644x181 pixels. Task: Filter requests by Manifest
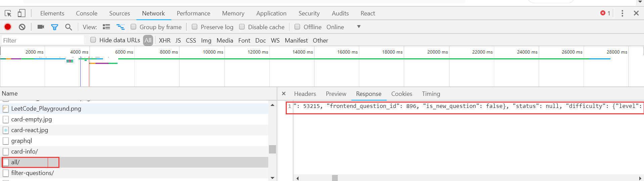pos(296,40)
